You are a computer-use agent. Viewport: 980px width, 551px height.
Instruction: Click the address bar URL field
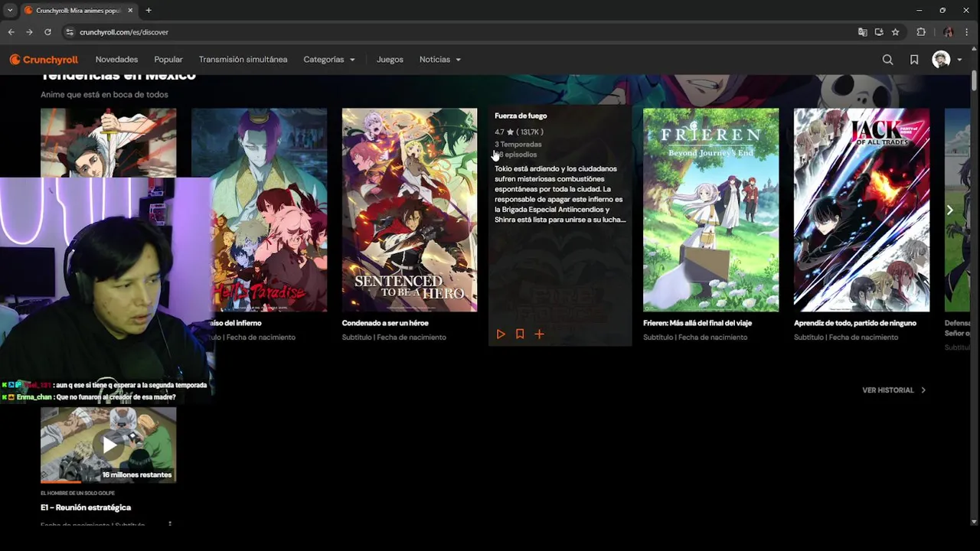pos(459,32)
